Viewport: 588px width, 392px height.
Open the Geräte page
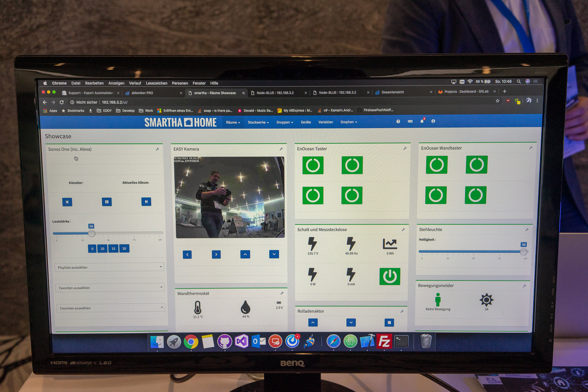tap(306, 122)
